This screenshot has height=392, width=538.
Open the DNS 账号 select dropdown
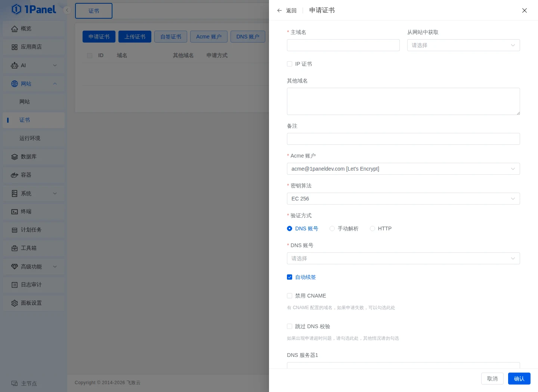[403, 258]
